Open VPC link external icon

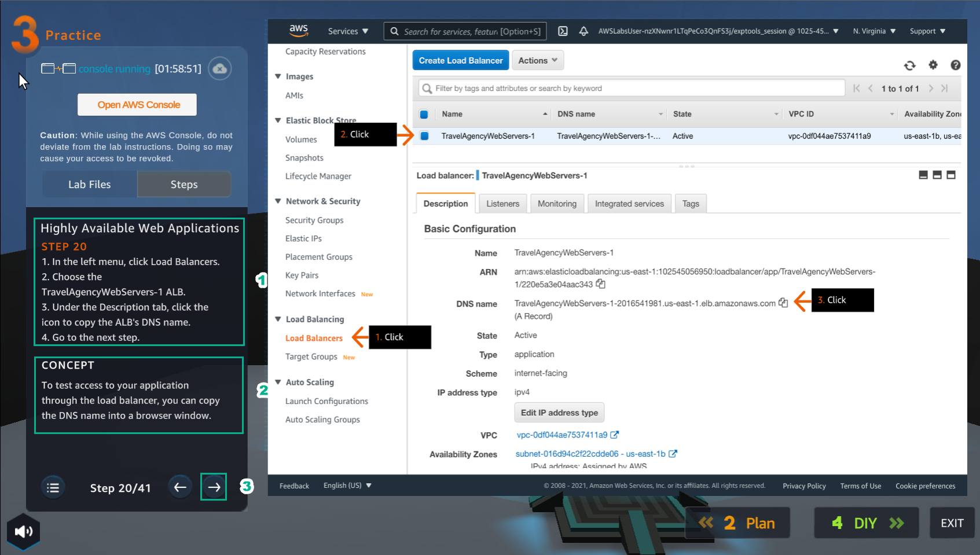pos(615,435)
